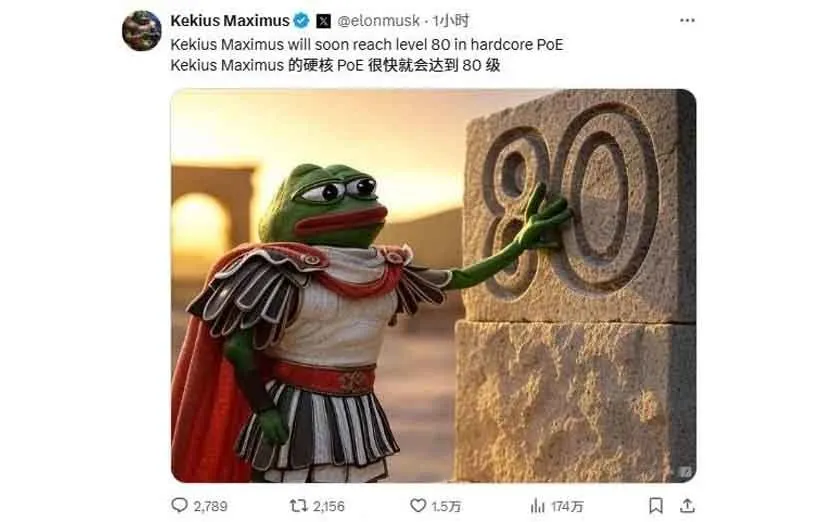
Task: Like the post with the heart icon
Action: (x=418, y=505)
